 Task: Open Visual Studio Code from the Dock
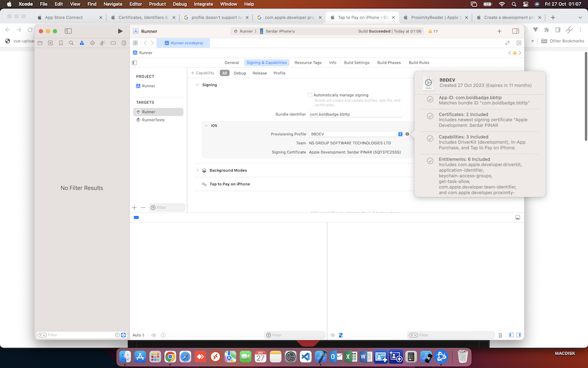click(x=306, y=356)
